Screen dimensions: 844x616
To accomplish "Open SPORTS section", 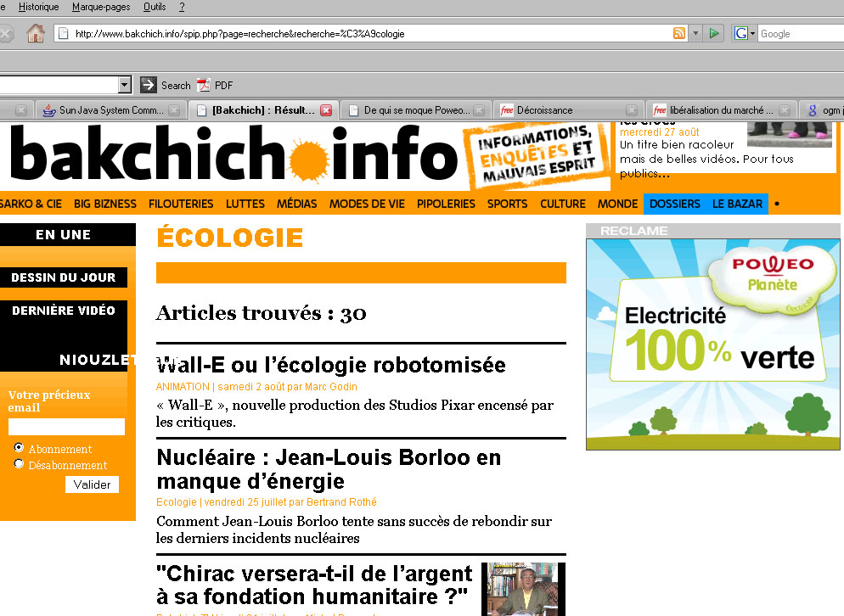I will click(507, 204).
